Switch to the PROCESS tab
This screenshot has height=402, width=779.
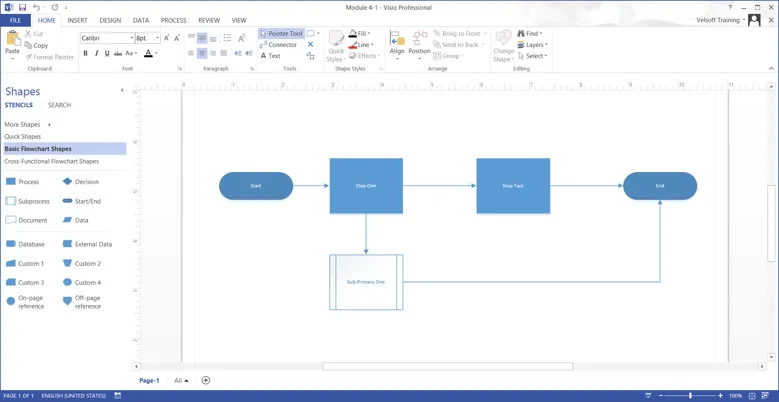tap(173, 20)
